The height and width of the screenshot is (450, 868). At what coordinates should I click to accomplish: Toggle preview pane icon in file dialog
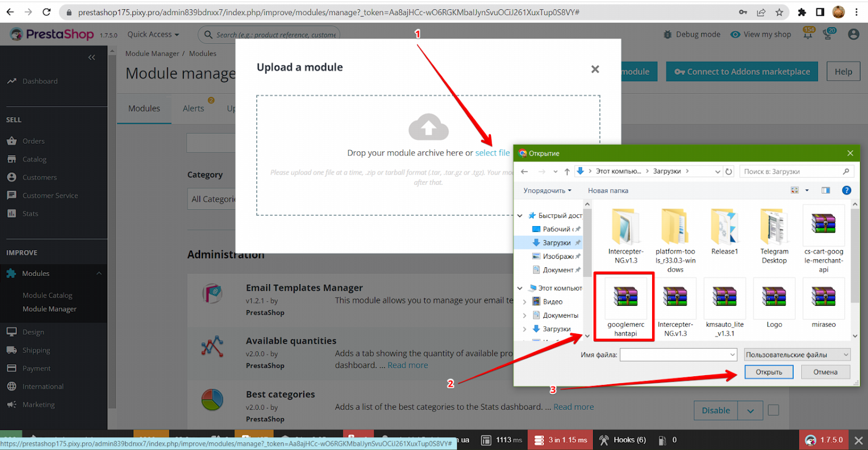coord(825,190)
